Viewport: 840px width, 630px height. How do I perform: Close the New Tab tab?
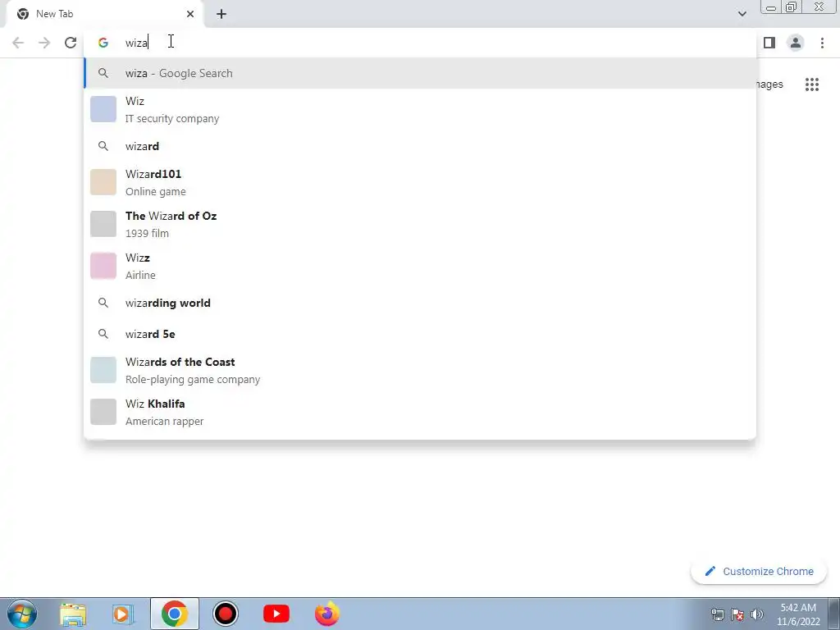[x=190, y=14]
